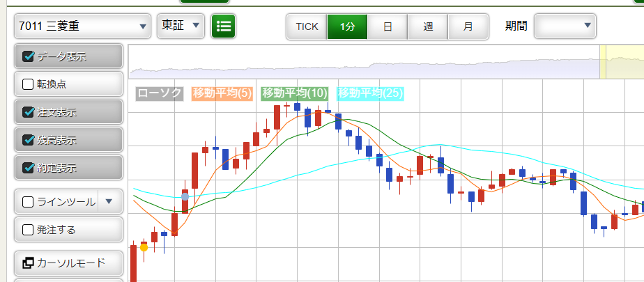Check the 発注する option
Screen dimensions: 644x282
(29, 229)
